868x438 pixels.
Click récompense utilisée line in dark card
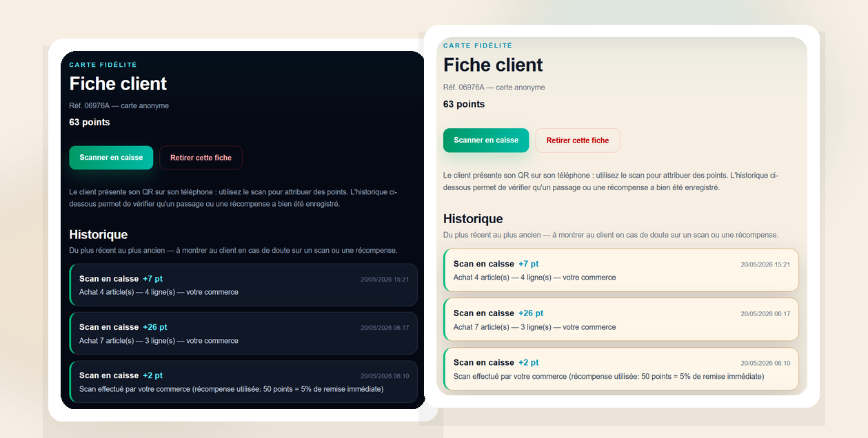(231, 389)
